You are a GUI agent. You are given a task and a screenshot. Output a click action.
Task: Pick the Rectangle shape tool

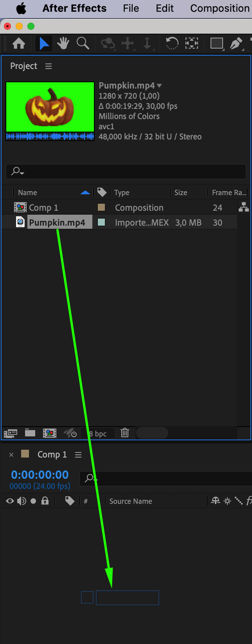point(217,43)
